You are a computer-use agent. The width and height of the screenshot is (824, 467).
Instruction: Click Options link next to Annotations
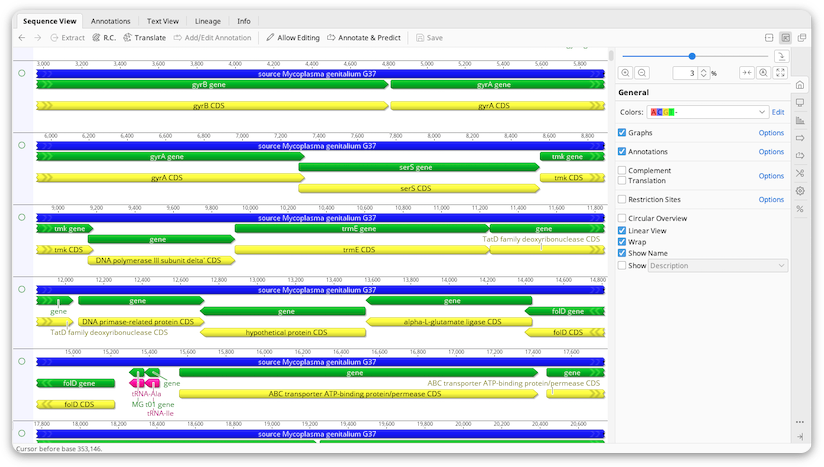[x=771, y=152]
